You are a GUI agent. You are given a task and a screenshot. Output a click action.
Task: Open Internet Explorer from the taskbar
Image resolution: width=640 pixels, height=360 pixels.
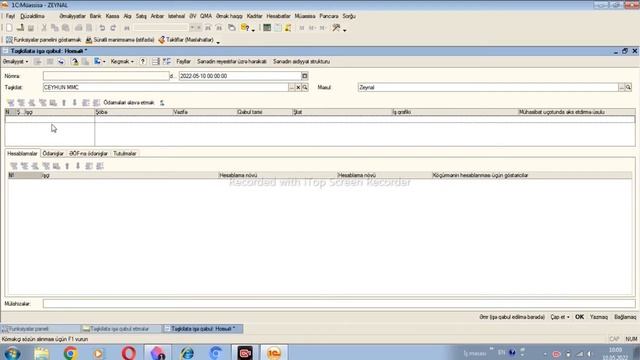pyautogui.click(x=187, y=353)
